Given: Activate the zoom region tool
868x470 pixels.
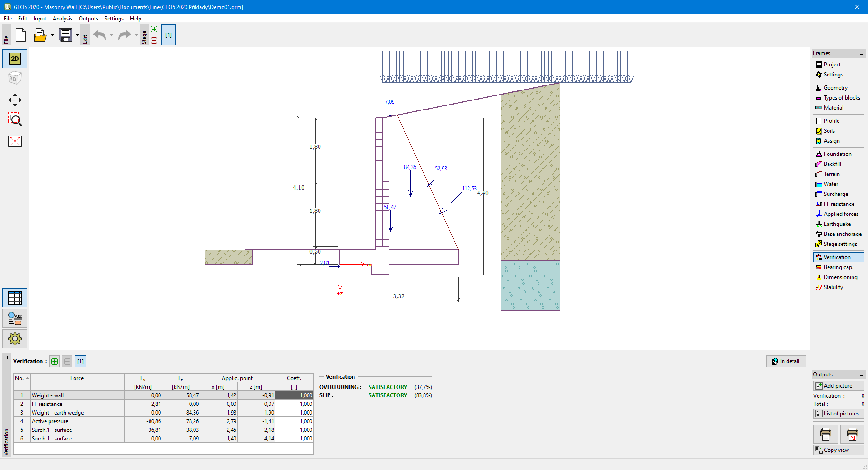Looking at the screenshot, I should pos(15,120).
